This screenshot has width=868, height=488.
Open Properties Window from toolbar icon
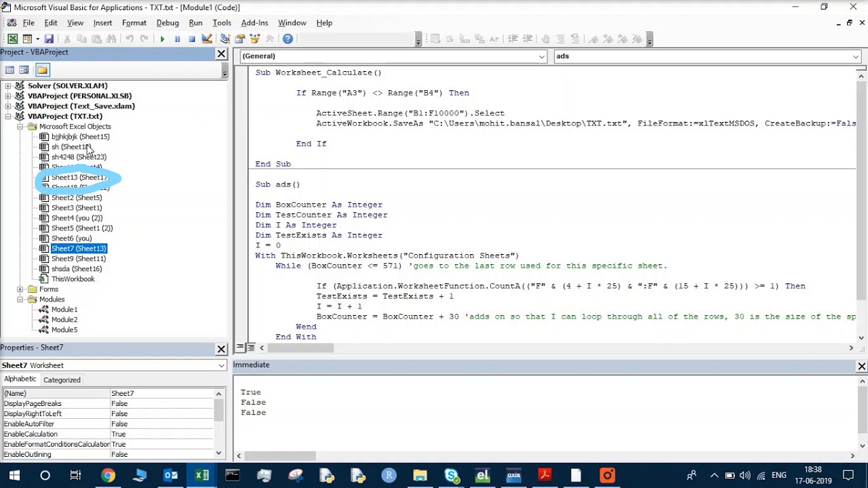coord(240,39)
